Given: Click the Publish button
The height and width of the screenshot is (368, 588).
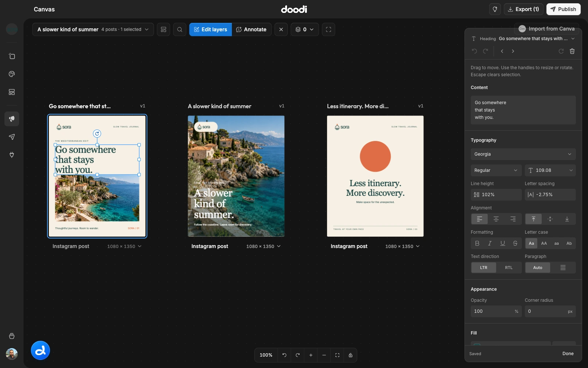Looking at the screenshot, I should click(563, 9).
